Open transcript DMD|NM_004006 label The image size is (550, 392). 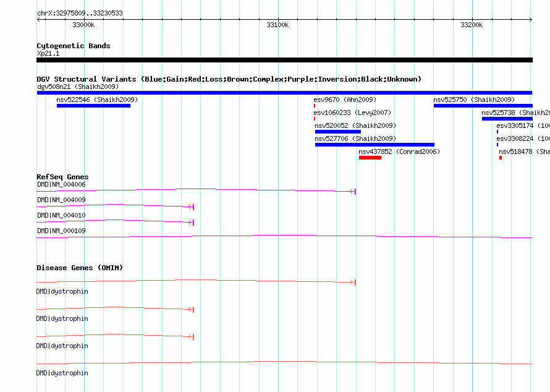click(x=61, y=184)
